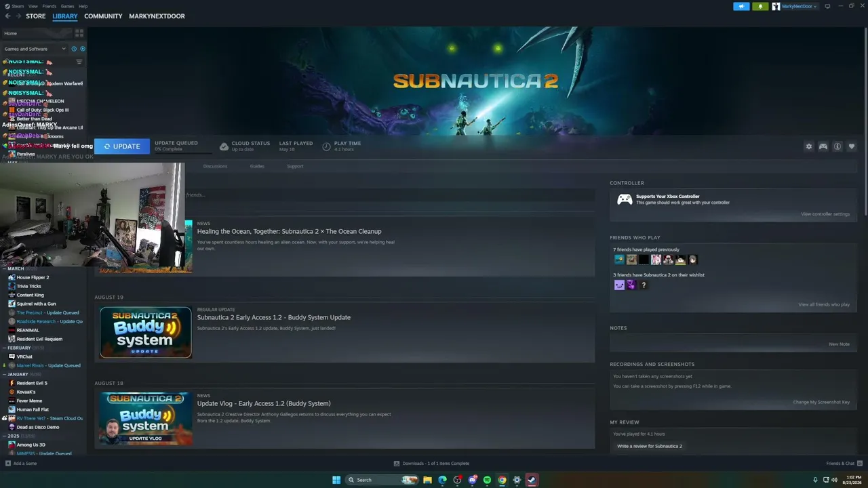Viewport: 868px width, 488px height.
Task: Open Windows Start menu
Action: click(x=336, y=480)
